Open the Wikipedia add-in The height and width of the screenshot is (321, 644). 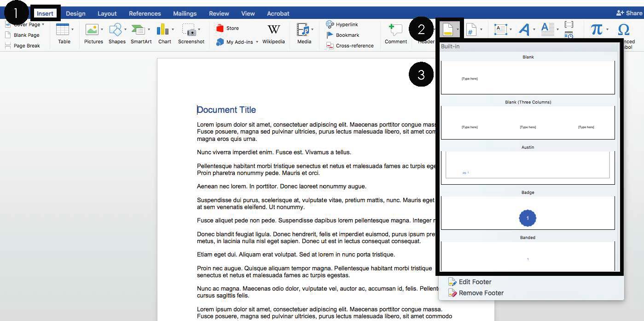pyautogui.click(x=273, y=34)
